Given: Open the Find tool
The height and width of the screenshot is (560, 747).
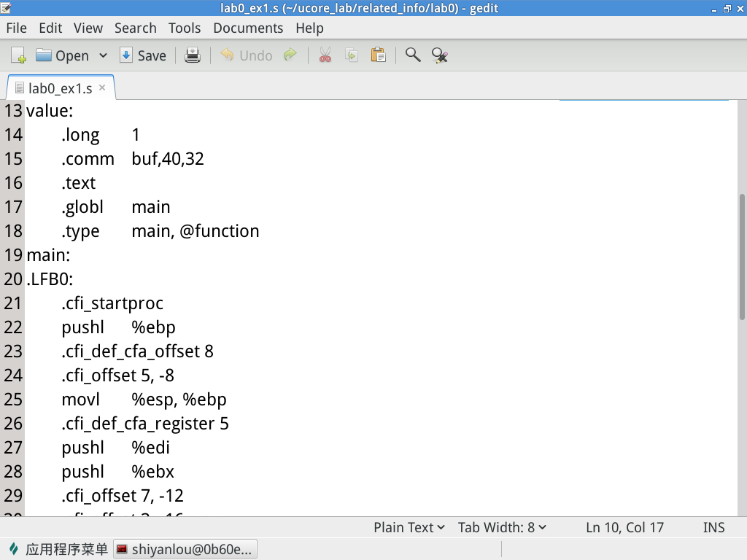Looking at the screenshot, I should click(412, 55).
